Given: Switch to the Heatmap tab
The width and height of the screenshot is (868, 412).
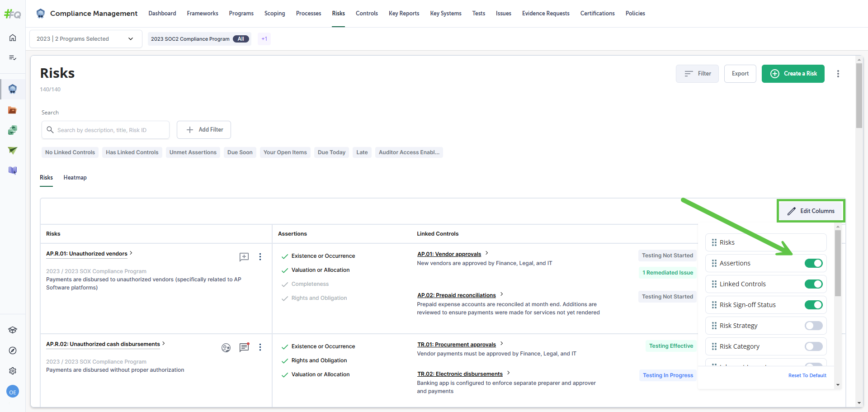Looking at the screenshot, I should (x=75, y=178).
